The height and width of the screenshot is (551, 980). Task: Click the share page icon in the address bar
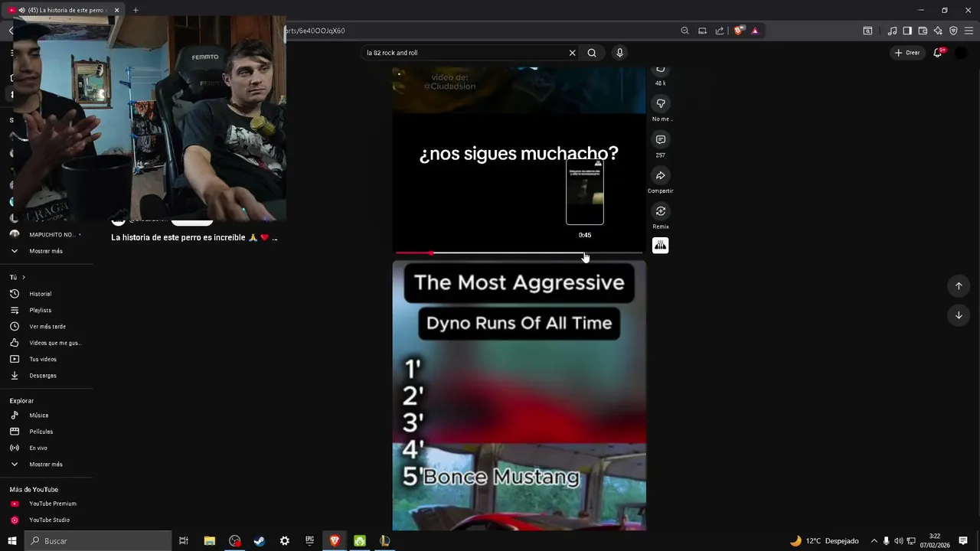[720, 31]
